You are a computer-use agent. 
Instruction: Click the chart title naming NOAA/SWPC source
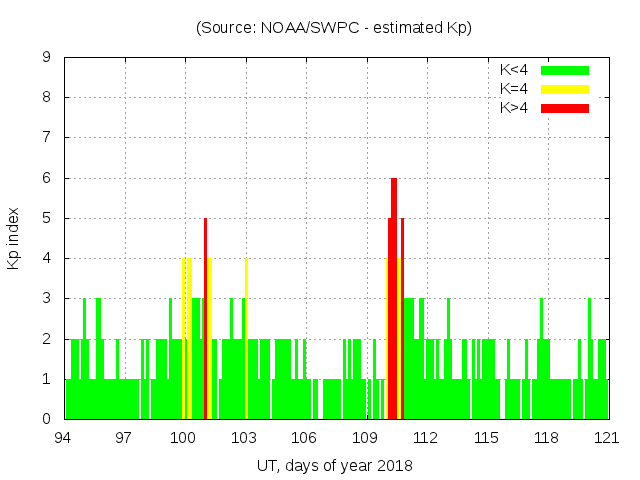(x=334, y=27)
